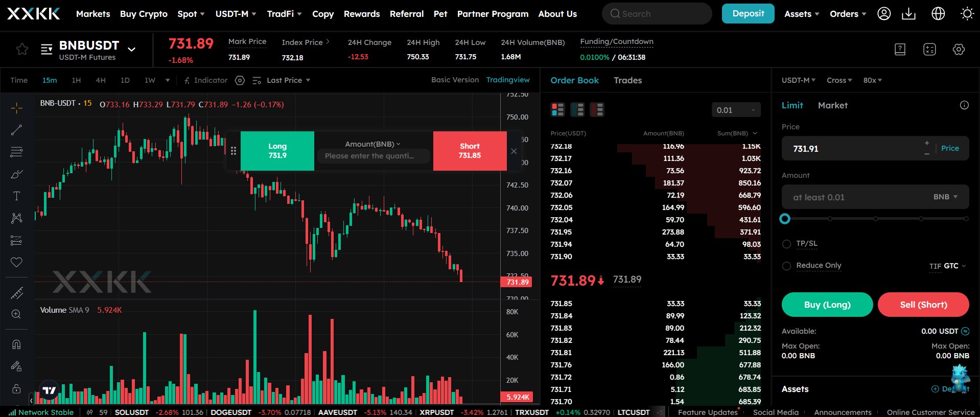Screen dimensions: 980x417
Task: Click the green Long 731.9 button
Action: tap(277, 151)
